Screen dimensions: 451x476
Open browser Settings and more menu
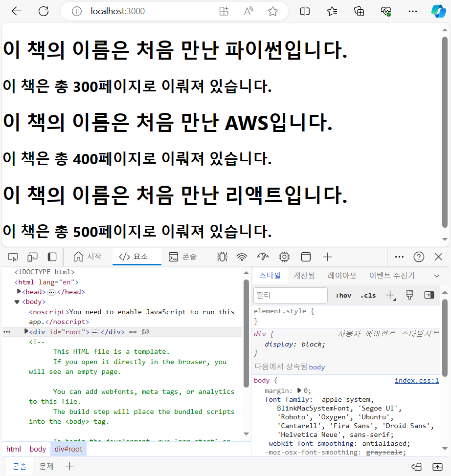(413, 11)
